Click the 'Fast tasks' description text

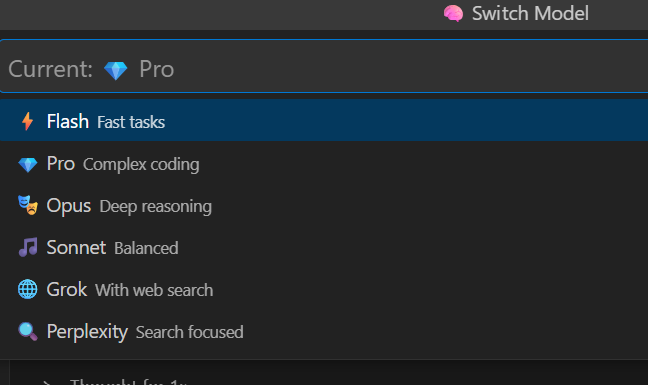point(131,122)
